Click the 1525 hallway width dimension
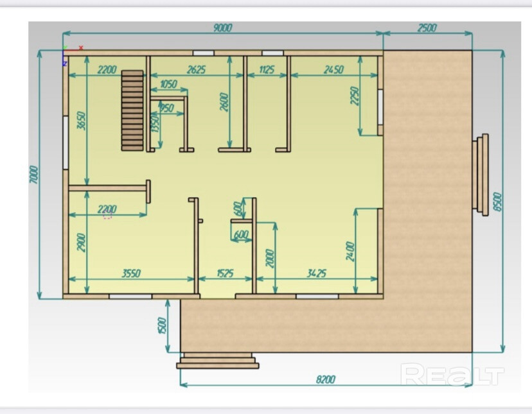Image resolution: width=532 pixels, height=414 pixels. pyautogui.click(x=224, y=273)
